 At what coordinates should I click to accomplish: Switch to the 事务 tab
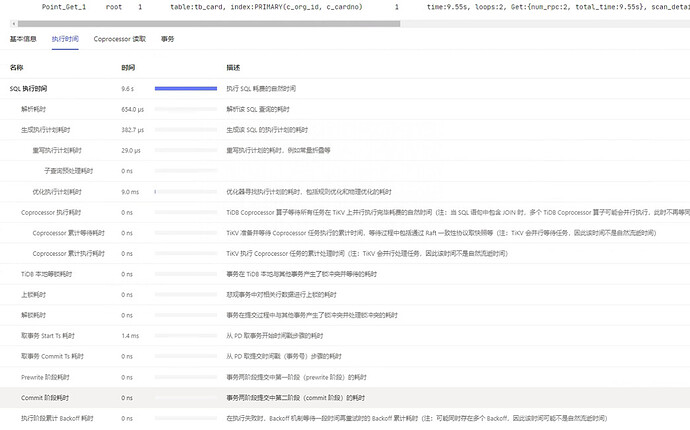tap(167, 38)
